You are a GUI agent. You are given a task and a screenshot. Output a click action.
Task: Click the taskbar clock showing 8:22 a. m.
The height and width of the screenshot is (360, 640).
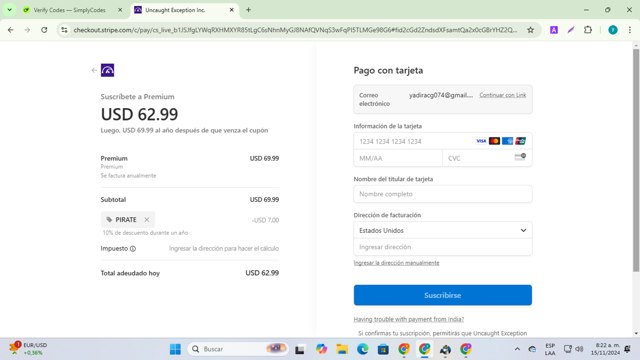point(605,349)
